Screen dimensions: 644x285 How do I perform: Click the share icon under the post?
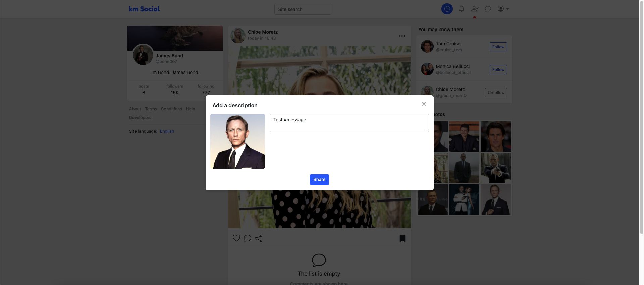(x=259, y=238)
